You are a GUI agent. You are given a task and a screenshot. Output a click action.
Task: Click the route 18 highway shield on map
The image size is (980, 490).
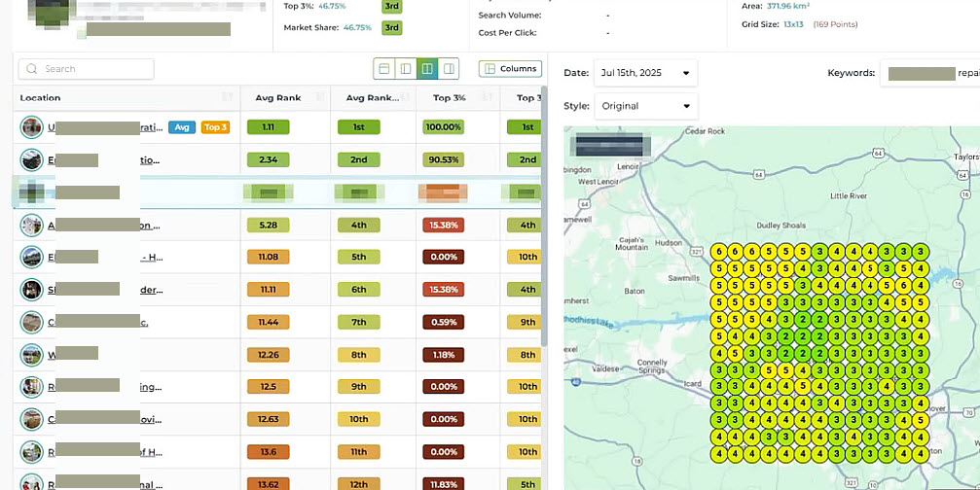tap(636, 461)
